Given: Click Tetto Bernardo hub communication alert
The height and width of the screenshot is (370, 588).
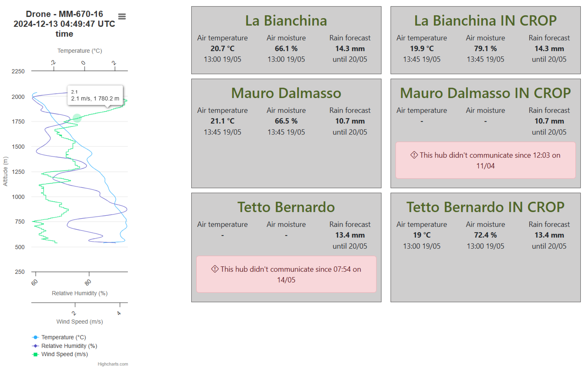Looking at the screenshot, I should 286,274.
